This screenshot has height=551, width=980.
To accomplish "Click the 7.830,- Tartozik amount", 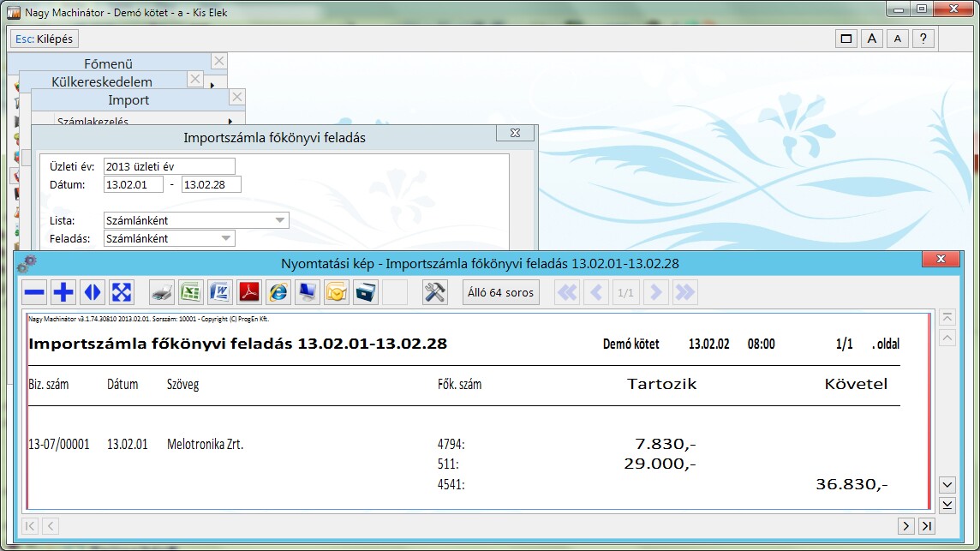I will point(665,443).
